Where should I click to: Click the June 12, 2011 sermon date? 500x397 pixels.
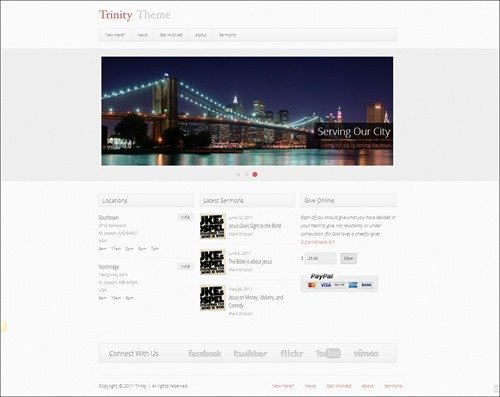pyautogui.click(x=240, y=218)
